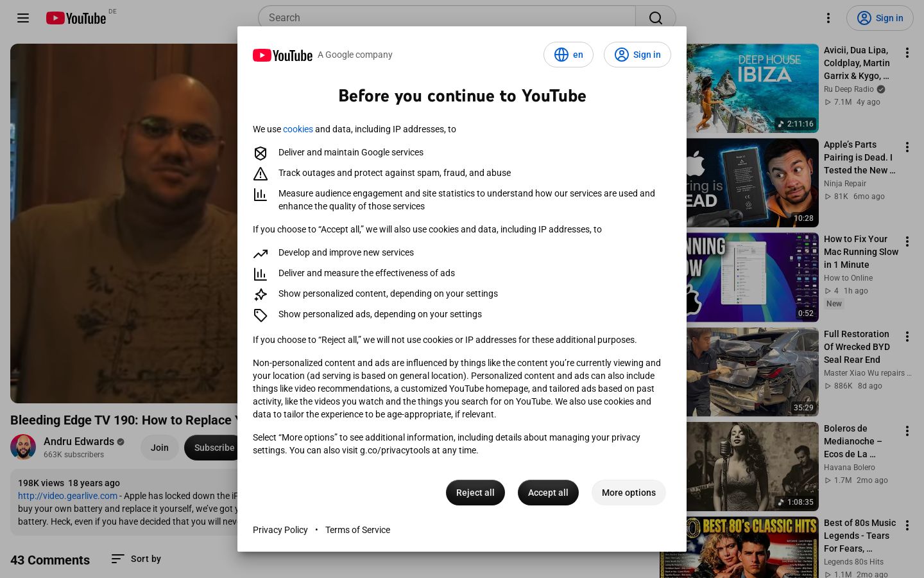The image size is (924, 578).
Task: Click the Ru Deep Radio channel name
Action: tap(849, 89)
